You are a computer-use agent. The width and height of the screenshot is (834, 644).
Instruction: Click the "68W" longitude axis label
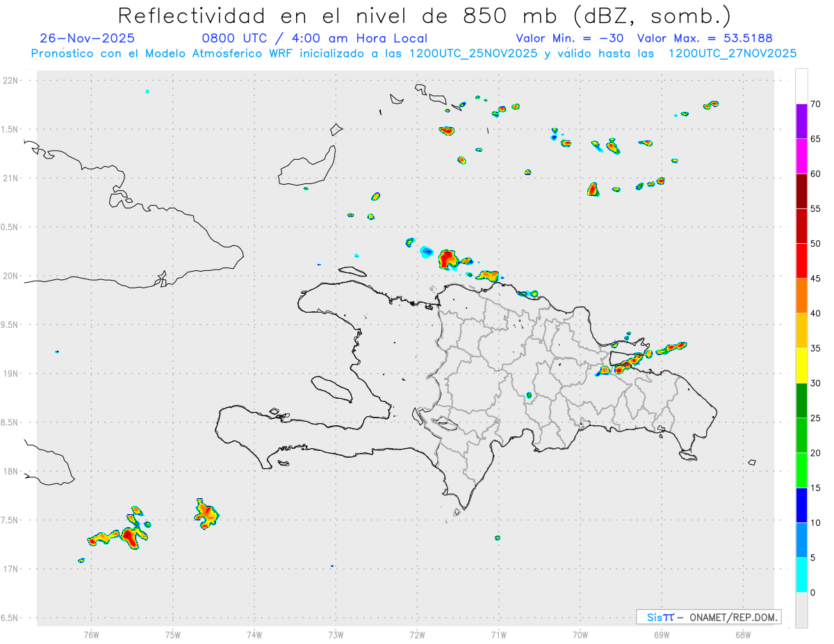tap(743, 634)
